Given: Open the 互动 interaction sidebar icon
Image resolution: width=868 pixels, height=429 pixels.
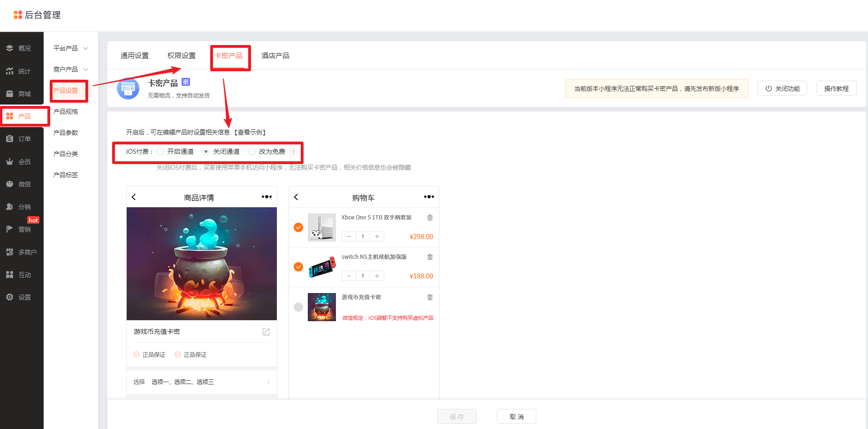Looking at the screenshot, I should [x=9, y=275].
